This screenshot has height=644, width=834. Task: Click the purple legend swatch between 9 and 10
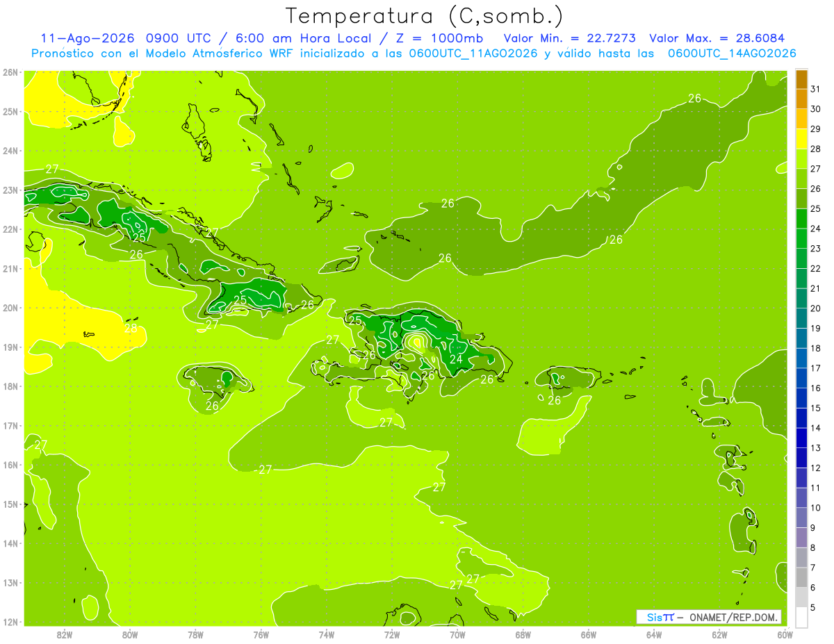click(801, 518)
